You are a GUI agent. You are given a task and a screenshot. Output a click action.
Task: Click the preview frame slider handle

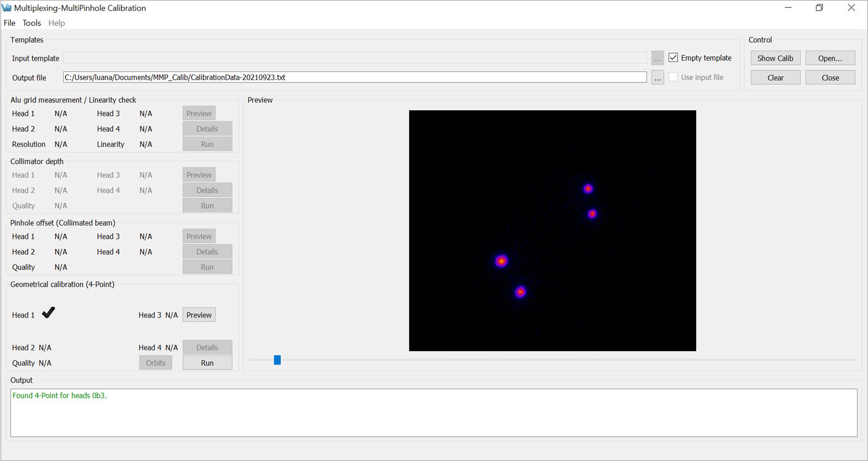[x=277, y=360]
